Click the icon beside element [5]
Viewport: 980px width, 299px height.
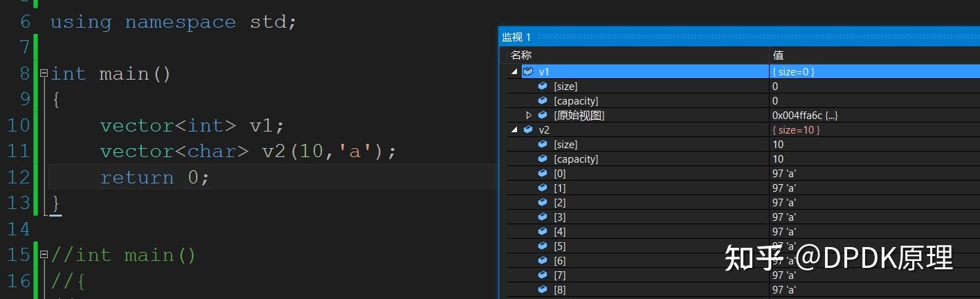tap(543, 246)
